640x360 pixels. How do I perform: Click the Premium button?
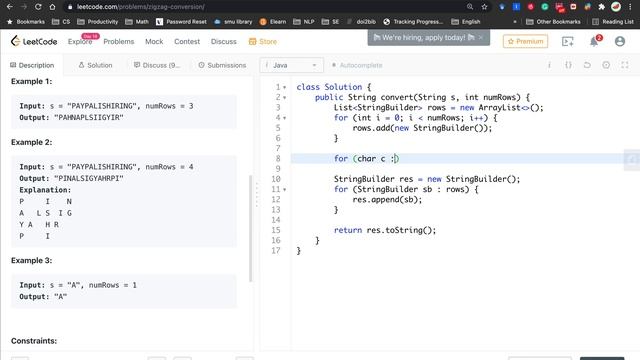click(525, 41)
